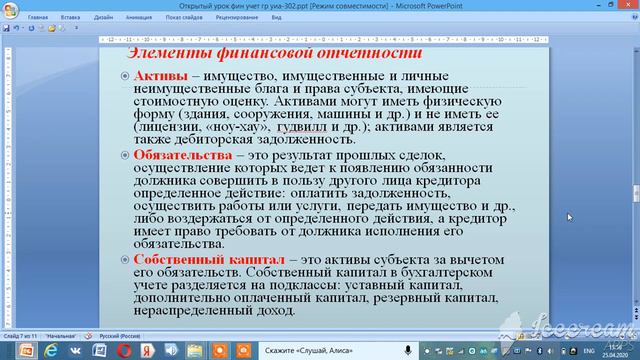Switch the ENG input language indicator
Viewport: 640px width, 360px height.
(589, 351)
